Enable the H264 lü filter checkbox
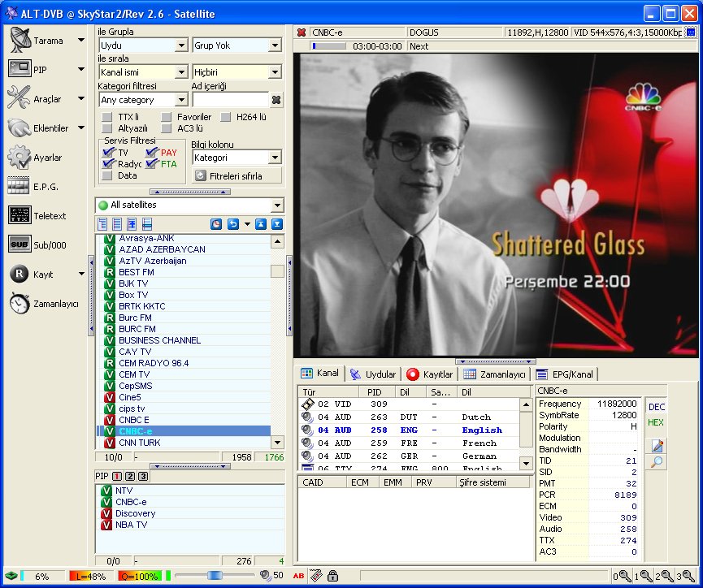This screenshot has height=588, width=703. (225, 117)
